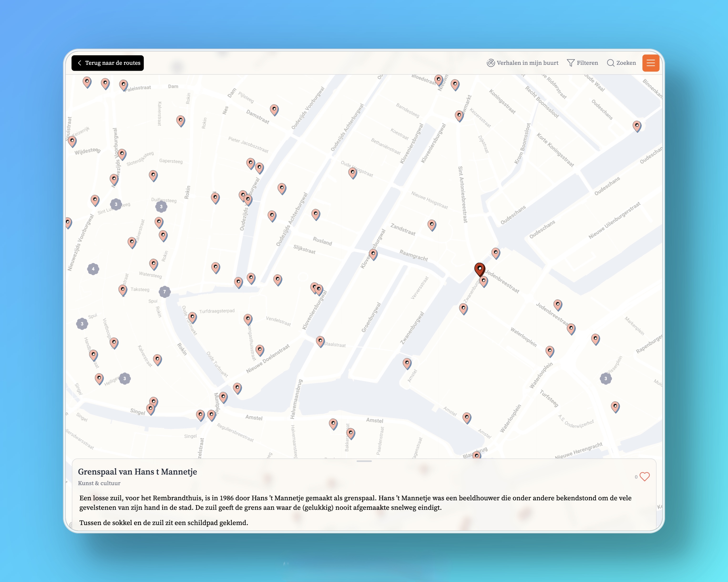Click pin near Zandstraat on the right
The image size is (728, 582).
point(431,225)
